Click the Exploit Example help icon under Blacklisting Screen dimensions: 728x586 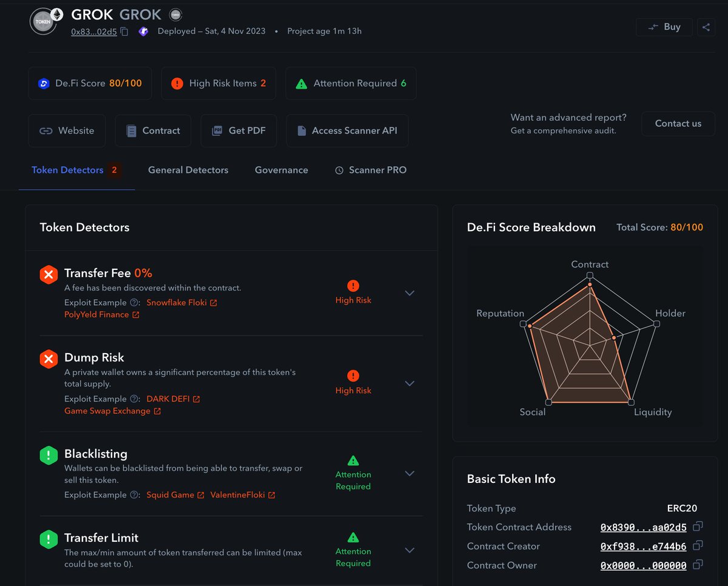tap(133, 494)
